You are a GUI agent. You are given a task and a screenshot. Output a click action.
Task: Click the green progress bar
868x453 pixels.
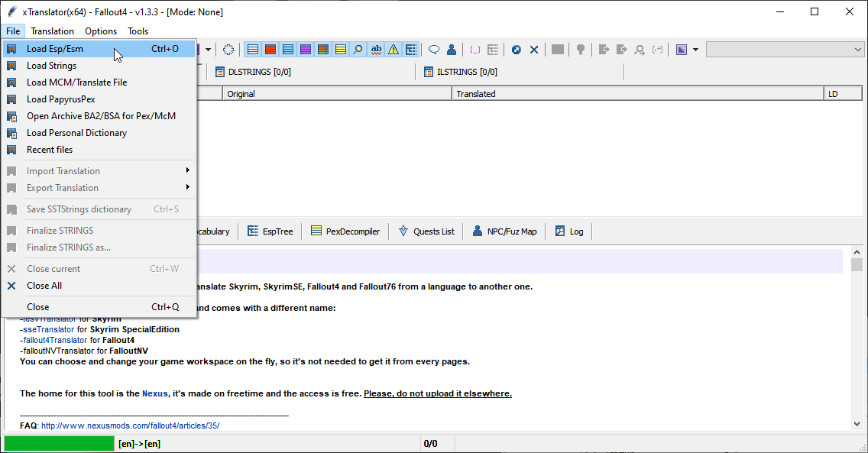pyautogui.click(x=60, y=444)
